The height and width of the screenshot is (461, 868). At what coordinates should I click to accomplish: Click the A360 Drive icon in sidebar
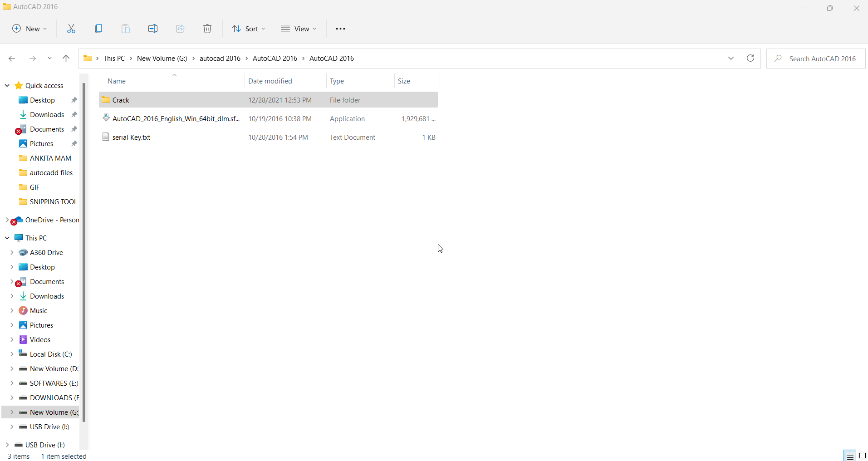coord(23,252)
